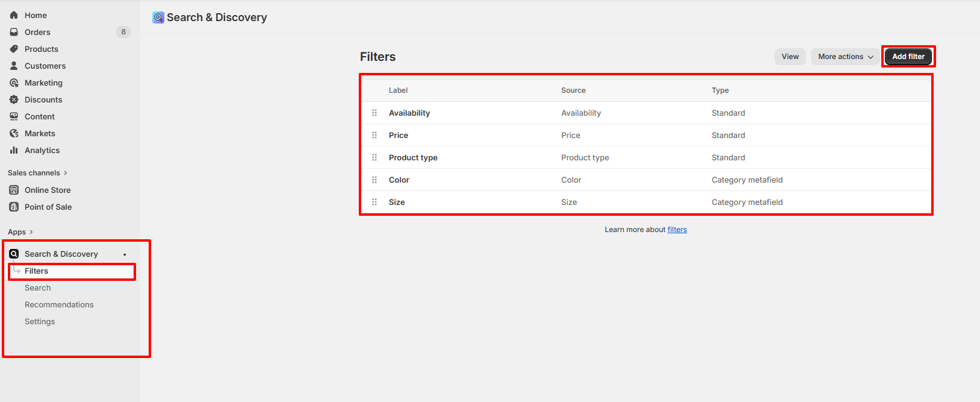The width and height of the screenshot is (980, 402).
Task: Click the Type column header
Action: coord(720,90)
